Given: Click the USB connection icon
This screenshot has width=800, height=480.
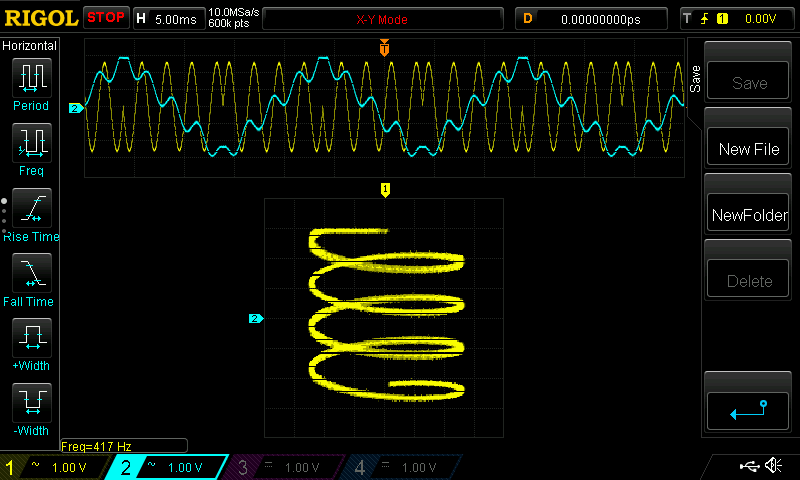Looking at the screenshot, I should pyautogui.click(x=748, y=466).
